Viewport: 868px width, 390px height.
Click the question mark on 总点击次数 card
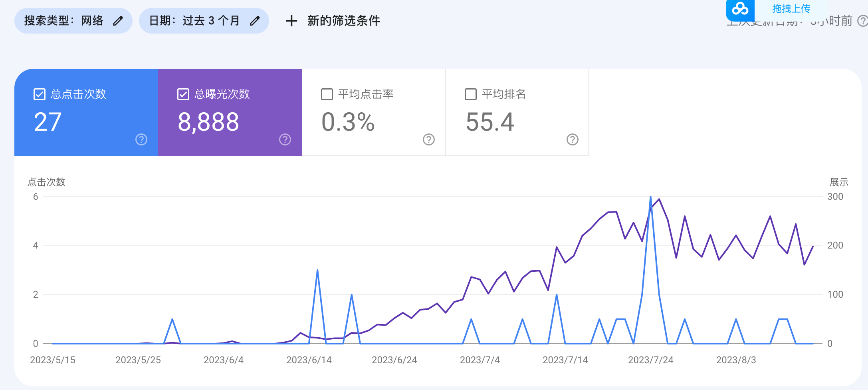tap(141, 139)
